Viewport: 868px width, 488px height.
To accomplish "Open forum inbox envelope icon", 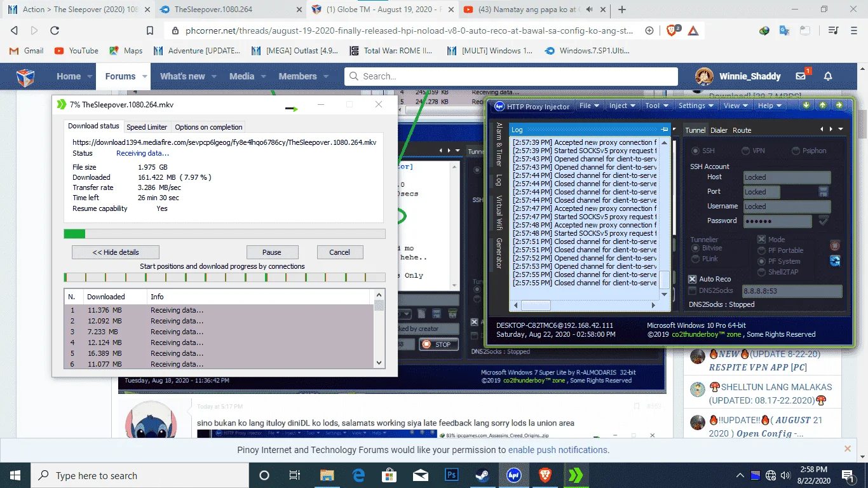I will click(801, 76).
